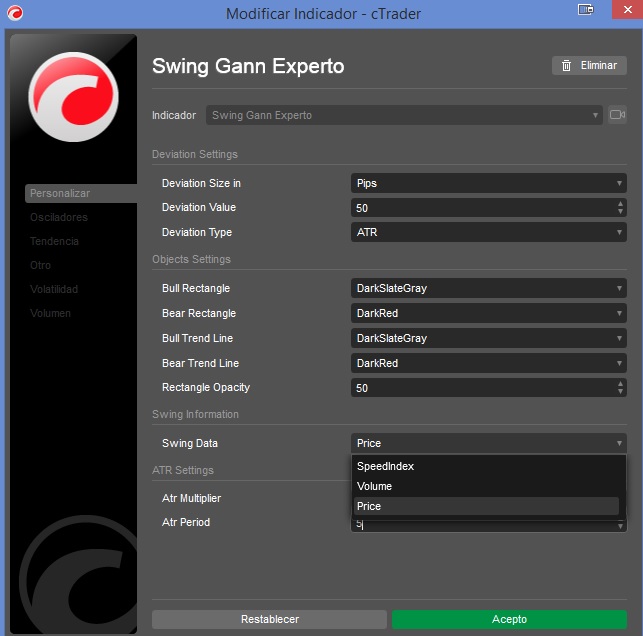Click the Deviation Size in label
The image size is (643, 636).
pos(201,183)
